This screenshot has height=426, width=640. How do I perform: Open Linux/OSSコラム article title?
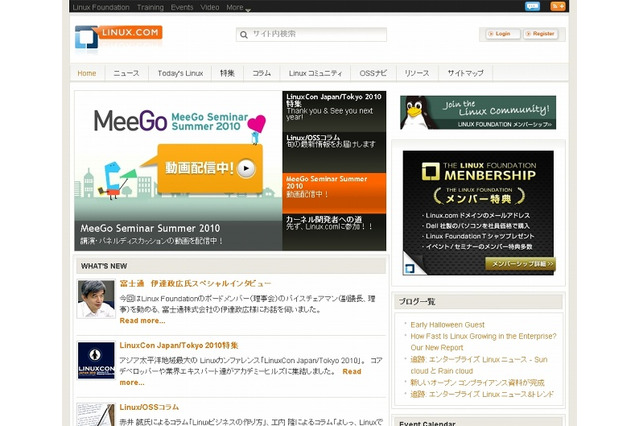point(149,407)
